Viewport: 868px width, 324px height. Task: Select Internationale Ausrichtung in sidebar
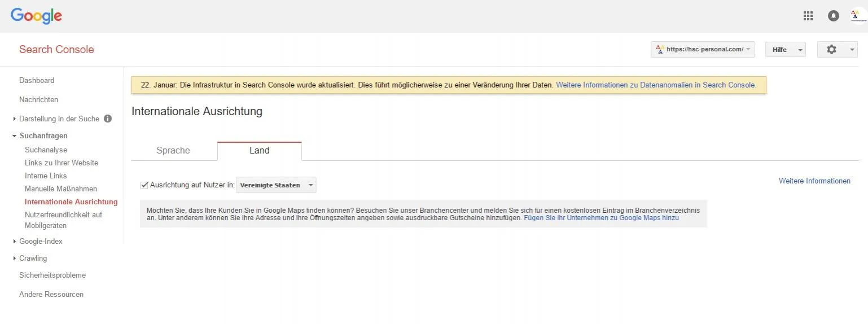pos(71,202)
